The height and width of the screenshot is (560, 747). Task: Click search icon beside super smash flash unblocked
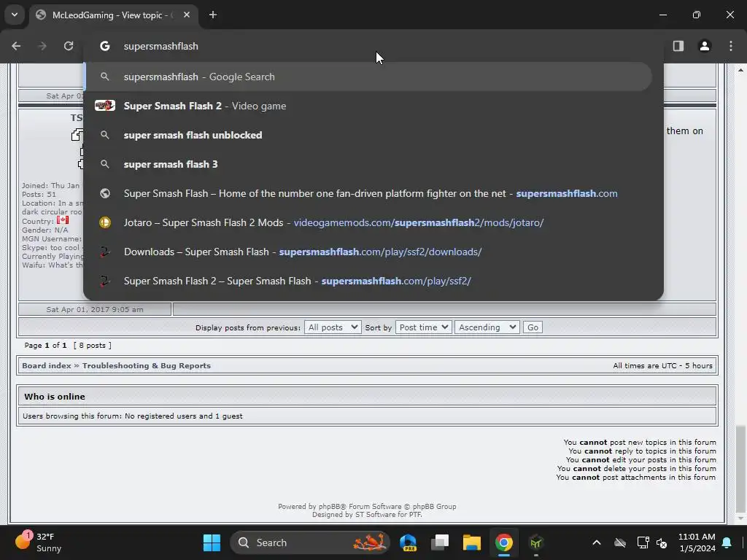(x=105, y=135)
